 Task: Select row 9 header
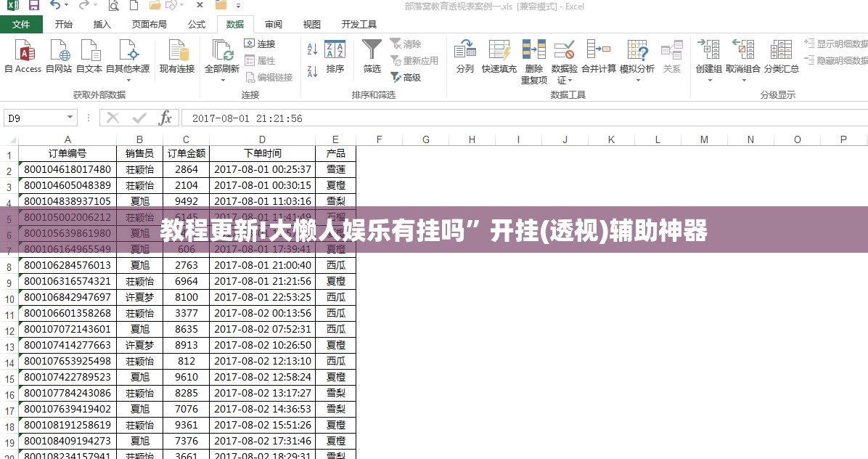point(9,283)
